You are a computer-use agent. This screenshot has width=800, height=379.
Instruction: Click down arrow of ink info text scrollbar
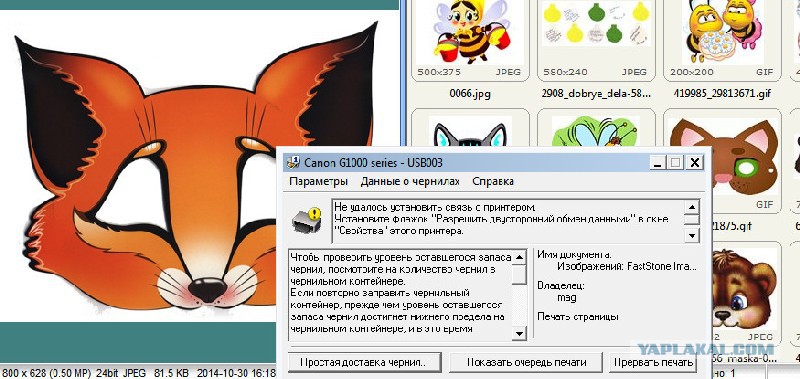pos(519,334)
